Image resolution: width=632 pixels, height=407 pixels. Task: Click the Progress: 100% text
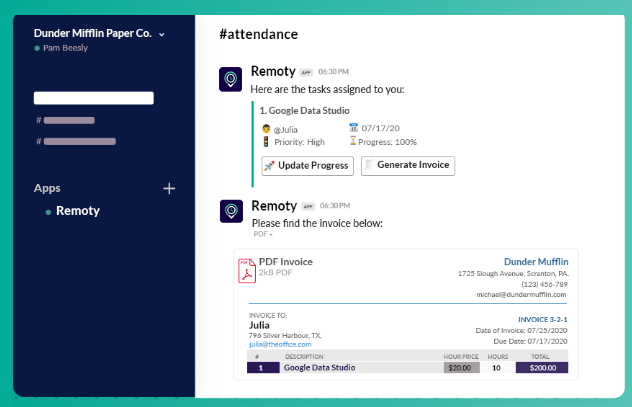point(387,142)
